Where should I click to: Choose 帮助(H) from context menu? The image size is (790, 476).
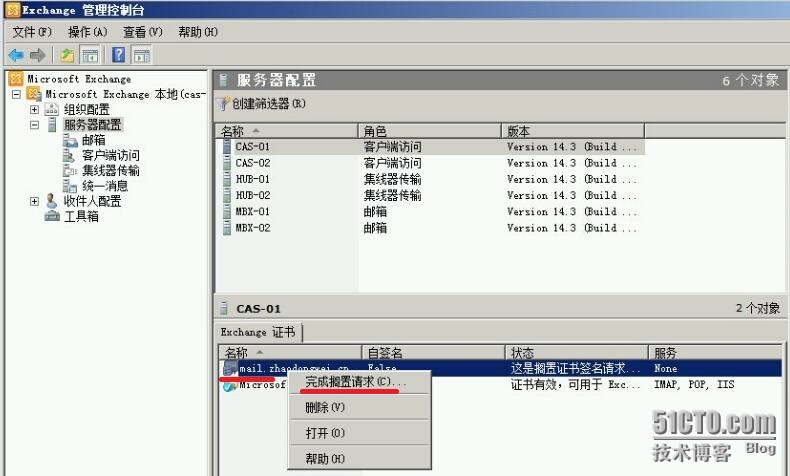pos(359,458)
